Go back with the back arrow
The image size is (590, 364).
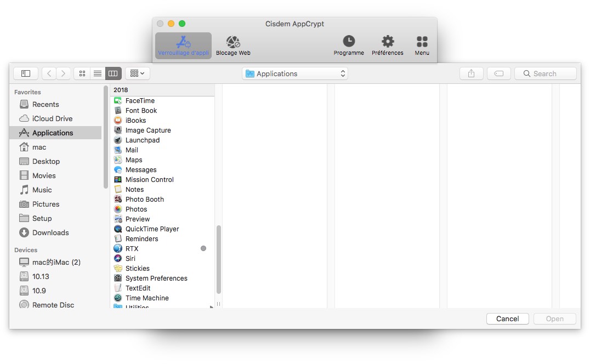pos(49,73)
